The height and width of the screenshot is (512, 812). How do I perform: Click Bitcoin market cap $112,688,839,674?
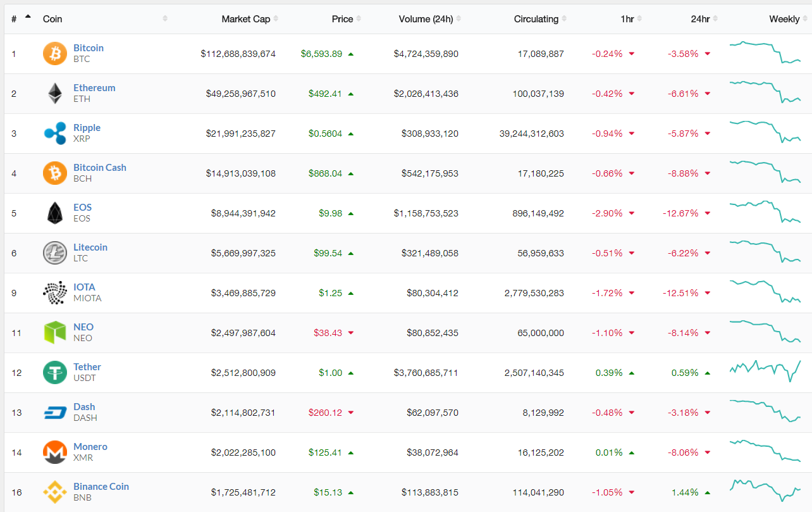coord(238,54)
